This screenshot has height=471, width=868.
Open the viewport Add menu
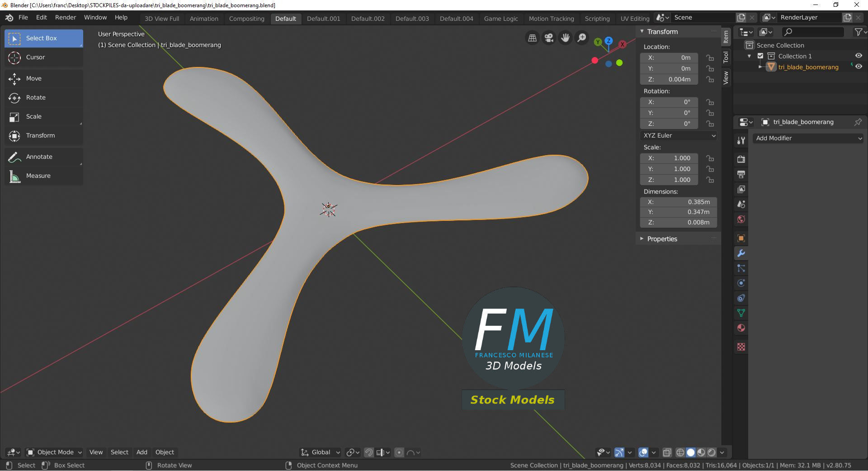(x=142, y=452)
